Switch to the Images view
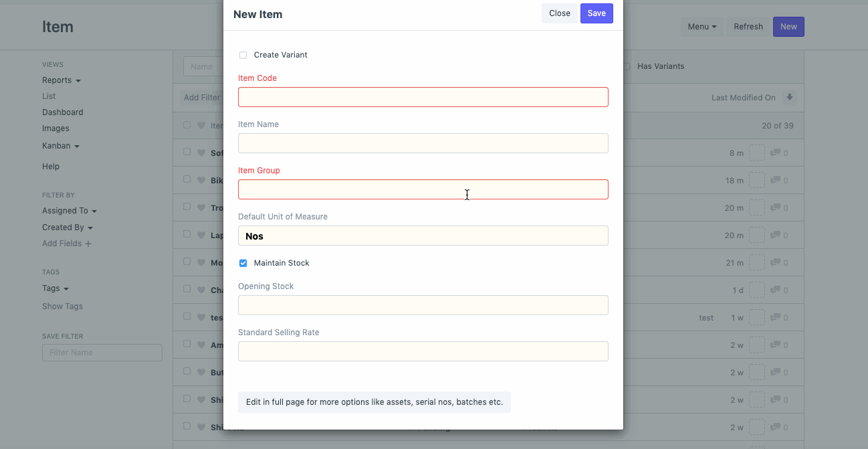This screenshot has height=449, width=868. pos(56,128)
